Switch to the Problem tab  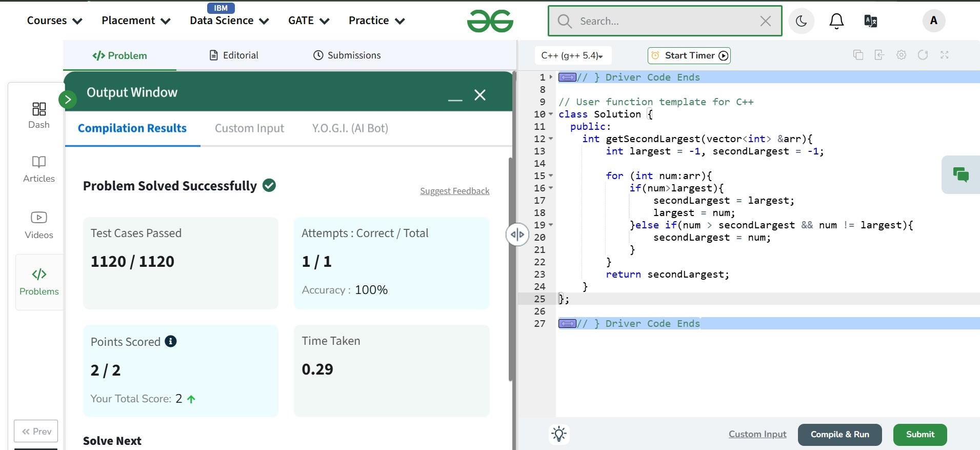click(119, 55)
